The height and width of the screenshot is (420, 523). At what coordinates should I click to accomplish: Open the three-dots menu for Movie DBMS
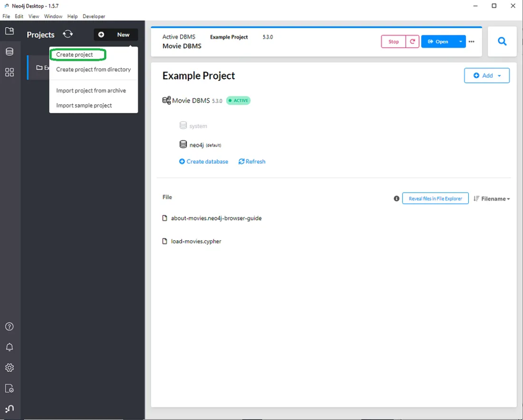471,41
